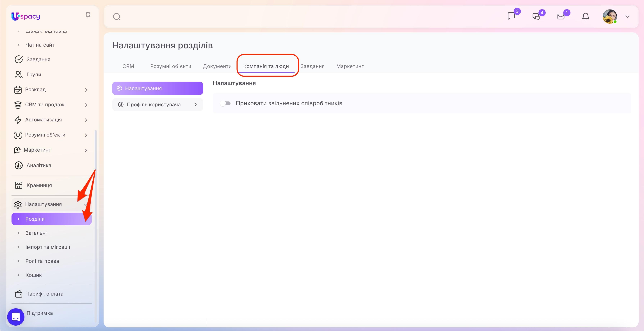Toggle Приховати звільнених співробітників switch
Screen dimensions: 644x331
point(225,103)
